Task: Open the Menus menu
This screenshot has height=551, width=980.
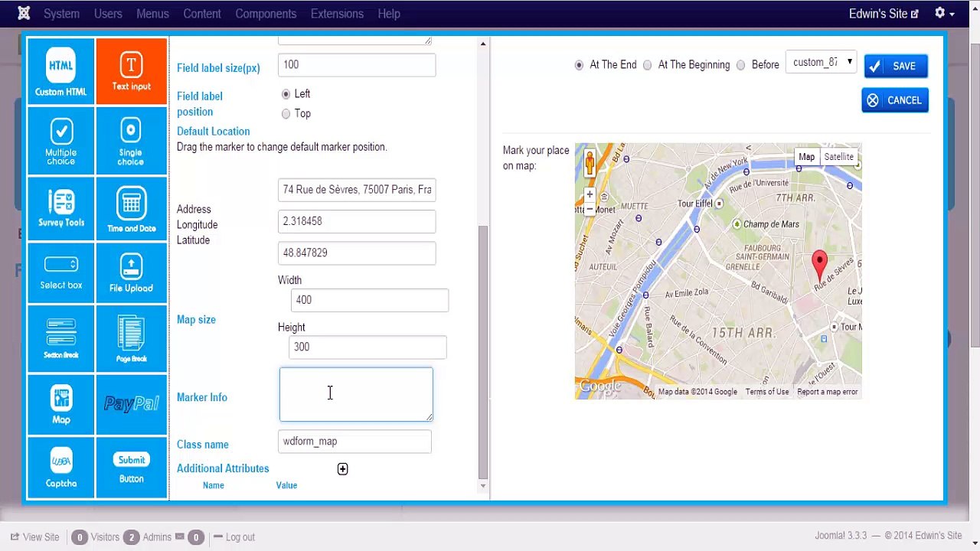Action: [x=152, y=14]
